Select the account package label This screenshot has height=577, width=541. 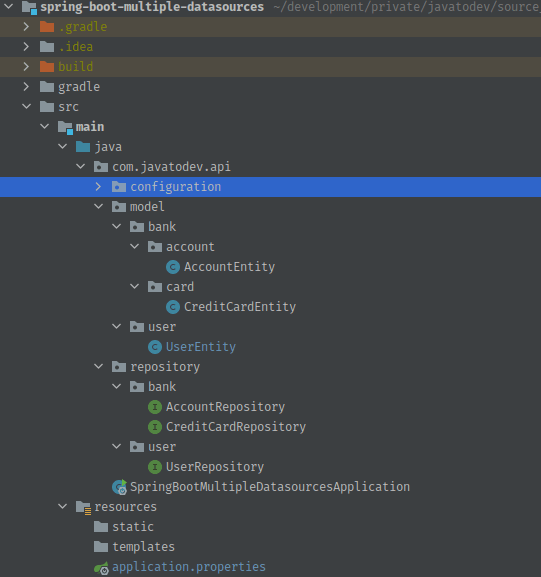(190, 247)
